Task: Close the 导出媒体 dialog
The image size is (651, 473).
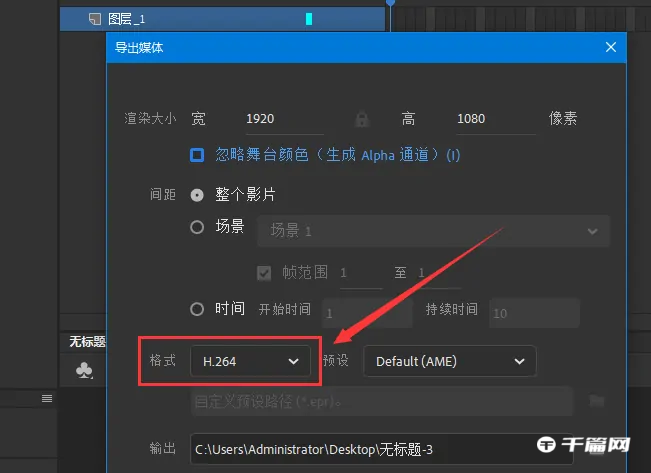Action: click(x=610, y=47)
